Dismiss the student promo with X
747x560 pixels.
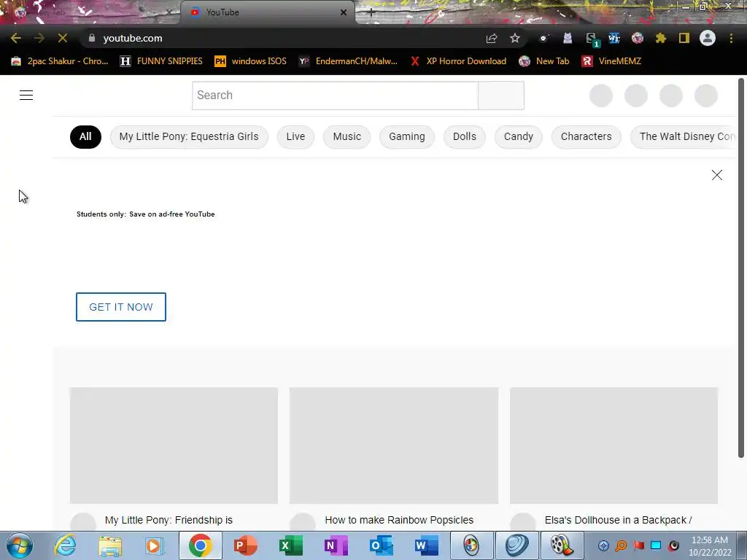tap(717, 175)
